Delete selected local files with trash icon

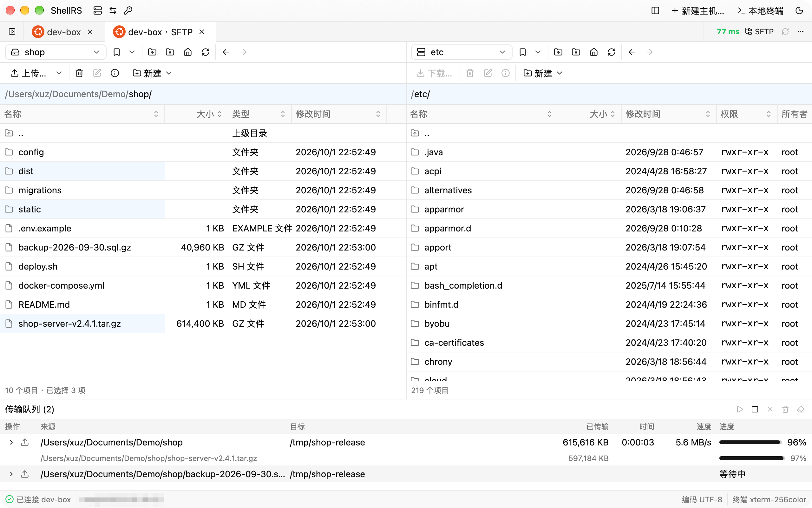point(79,73)
